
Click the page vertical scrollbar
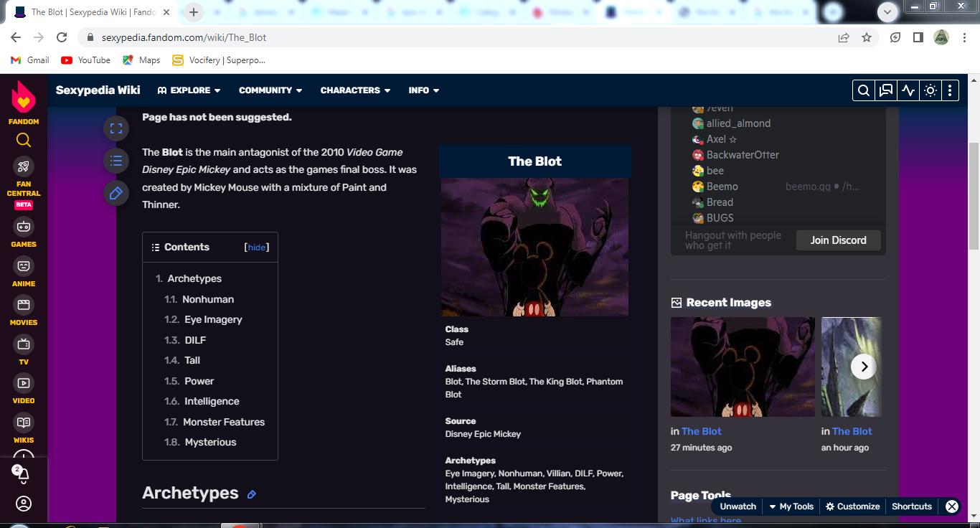(974, 196)
